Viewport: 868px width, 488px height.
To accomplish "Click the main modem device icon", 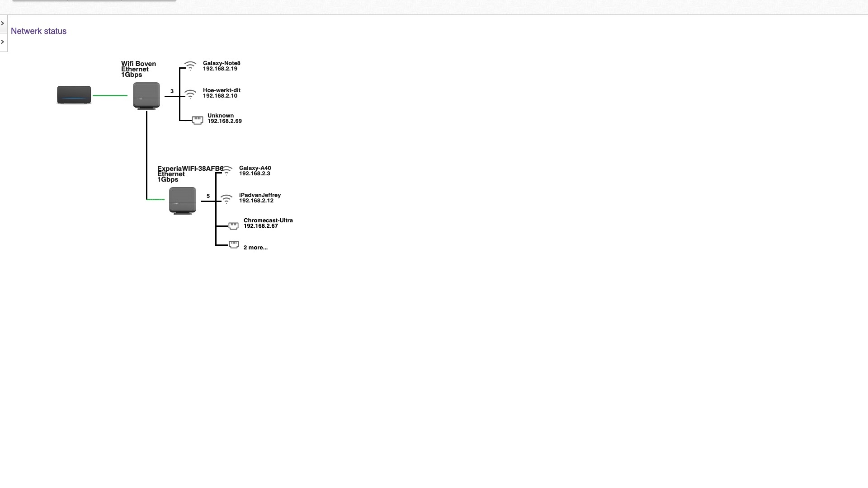I will click(x=73, y=95).
